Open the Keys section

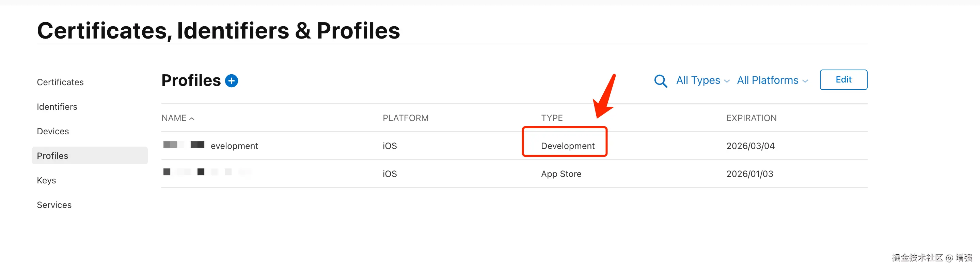pos(46,180)
